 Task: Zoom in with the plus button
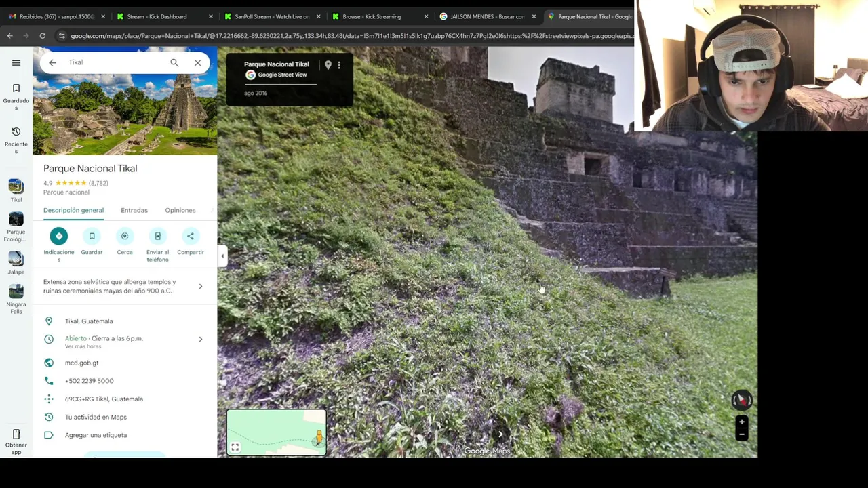741,422
